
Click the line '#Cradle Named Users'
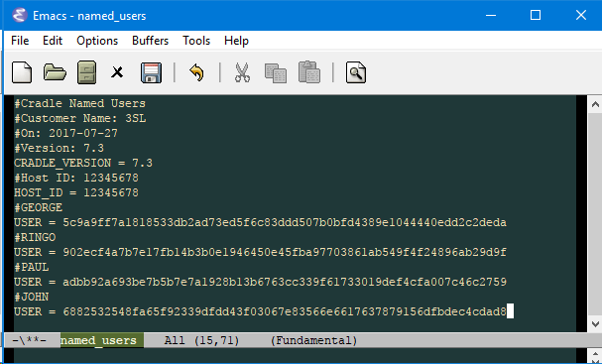[80, 104]
